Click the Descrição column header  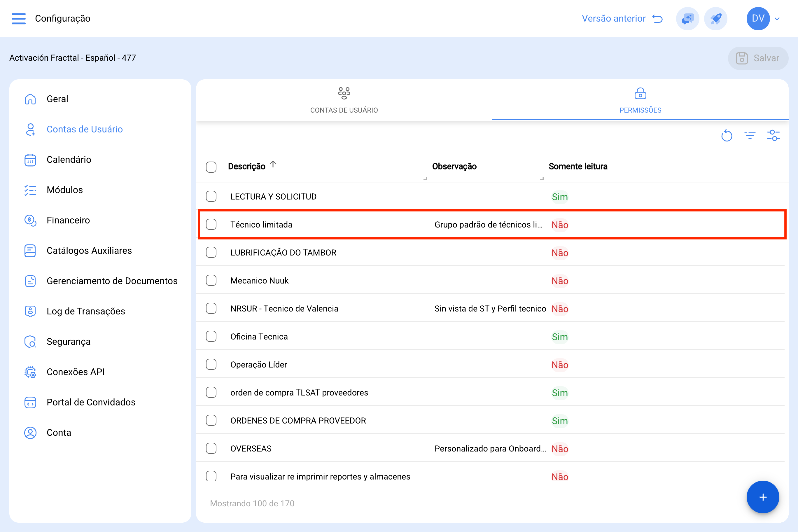click(247, 167)
